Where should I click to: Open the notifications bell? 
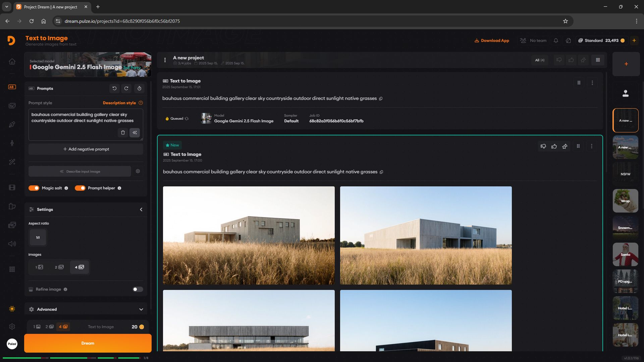pos(556,41)
